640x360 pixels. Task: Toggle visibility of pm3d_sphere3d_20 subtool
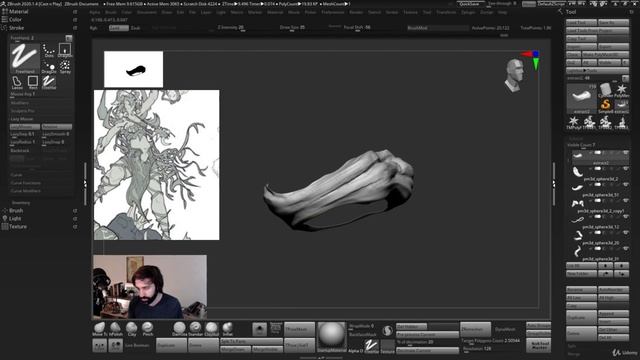[x=625, y=232]
